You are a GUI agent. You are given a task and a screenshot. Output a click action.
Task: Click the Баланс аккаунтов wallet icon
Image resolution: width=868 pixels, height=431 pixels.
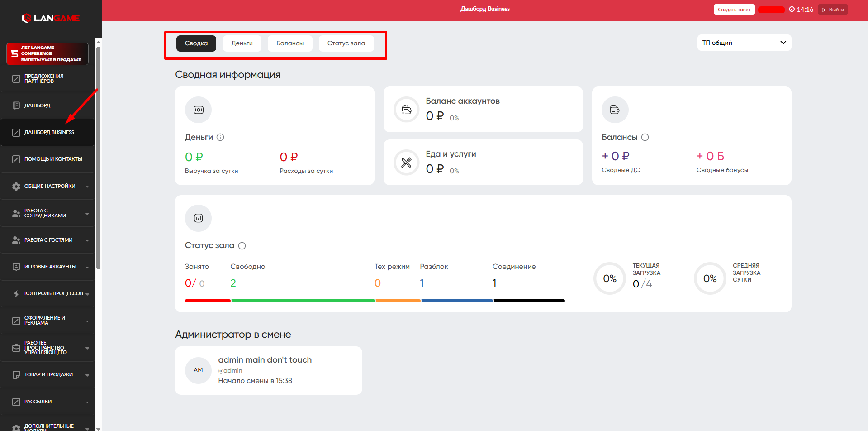(x=406, y=110)
